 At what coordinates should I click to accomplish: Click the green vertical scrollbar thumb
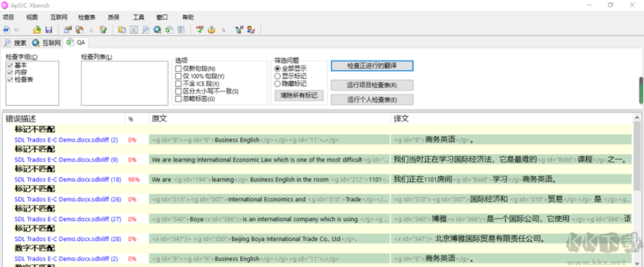[641, 90]
